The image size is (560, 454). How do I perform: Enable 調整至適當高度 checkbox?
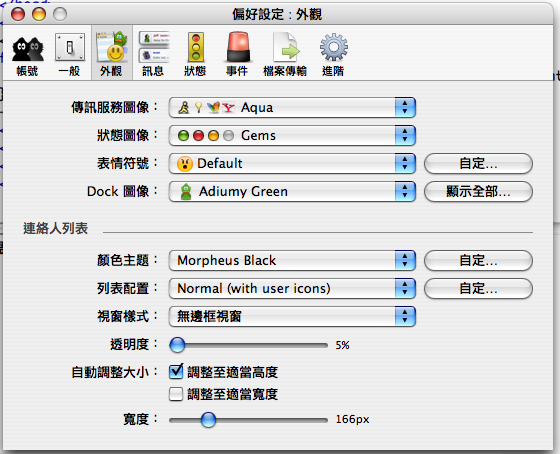176,372
